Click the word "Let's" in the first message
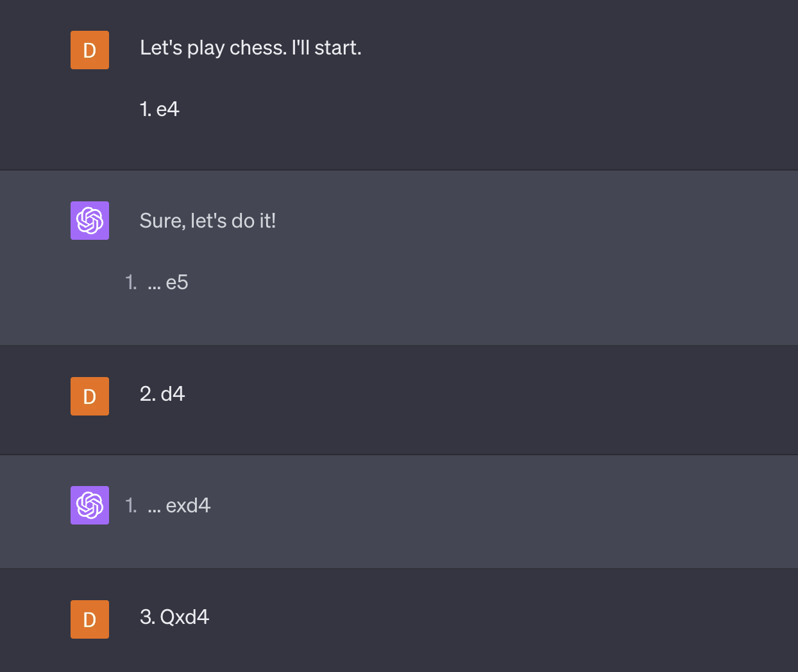This screenshot has width=798, height=672. click(x=161, y=48)
